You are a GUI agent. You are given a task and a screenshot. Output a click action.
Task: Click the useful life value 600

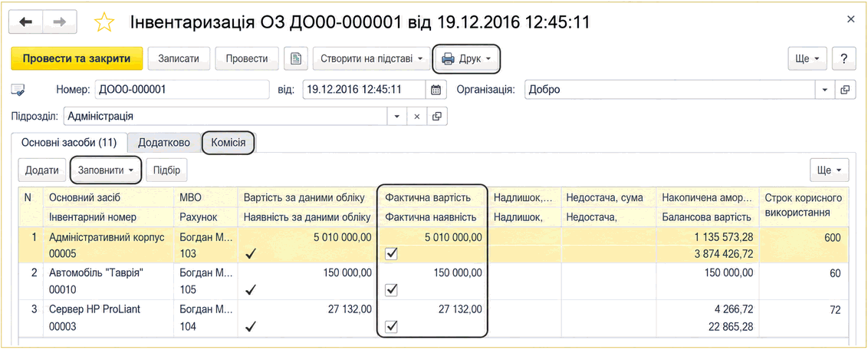pyautogui.click(x=832, y=238)
